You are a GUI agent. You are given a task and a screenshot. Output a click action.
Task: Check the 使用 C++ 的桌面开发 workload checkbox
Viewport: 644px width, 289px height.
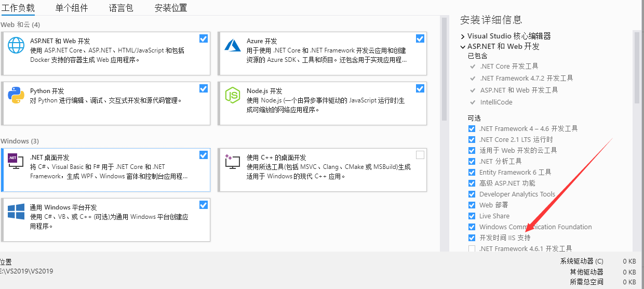click(x=420, y=155)
